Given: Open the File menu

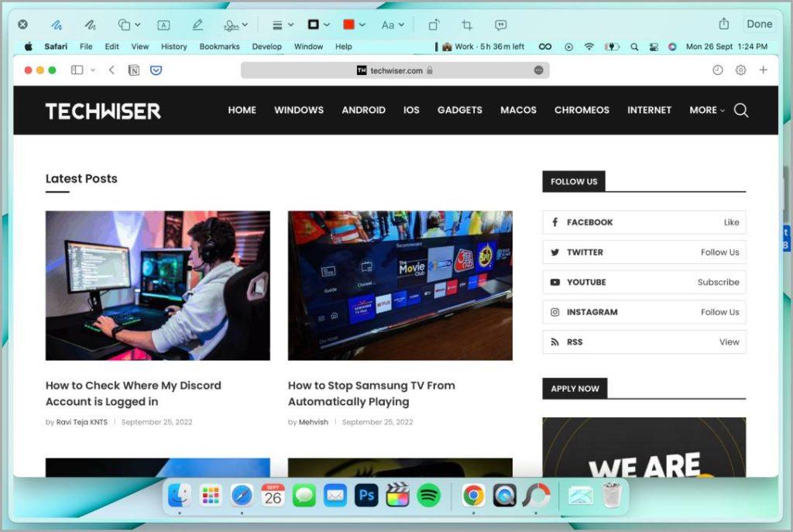Looking at the screenshot, I should [86, 46].
